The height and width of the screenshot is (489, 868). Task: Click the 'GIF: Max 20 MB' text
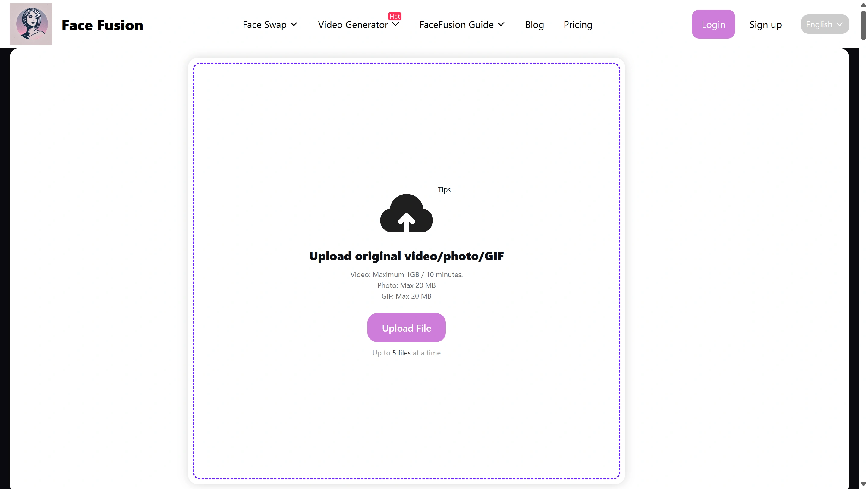tap(406, 296)
